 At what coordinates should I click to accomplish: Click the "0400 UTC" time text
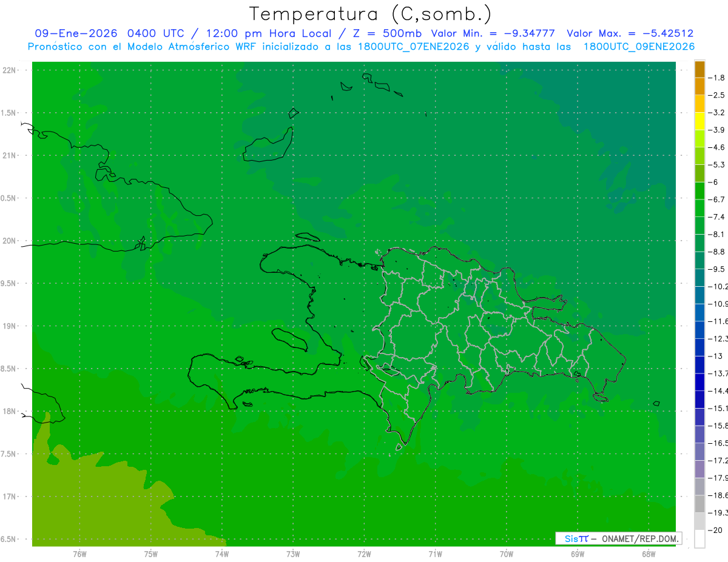point(155,33)
